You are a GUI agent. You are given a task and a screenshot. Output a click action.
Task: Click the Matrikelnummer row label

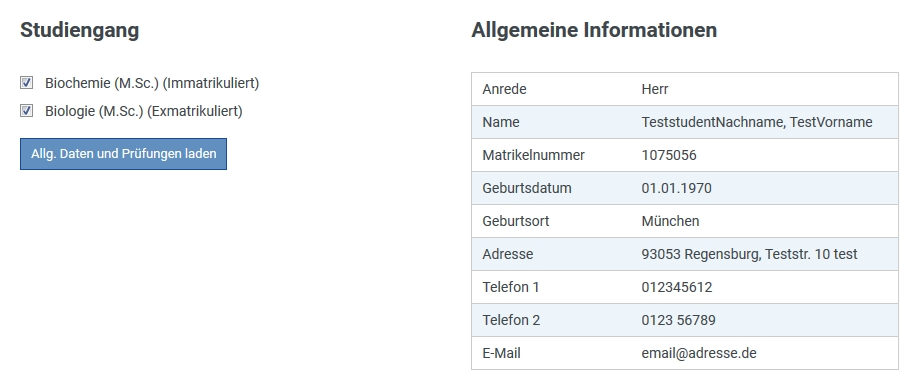[533, 155]
